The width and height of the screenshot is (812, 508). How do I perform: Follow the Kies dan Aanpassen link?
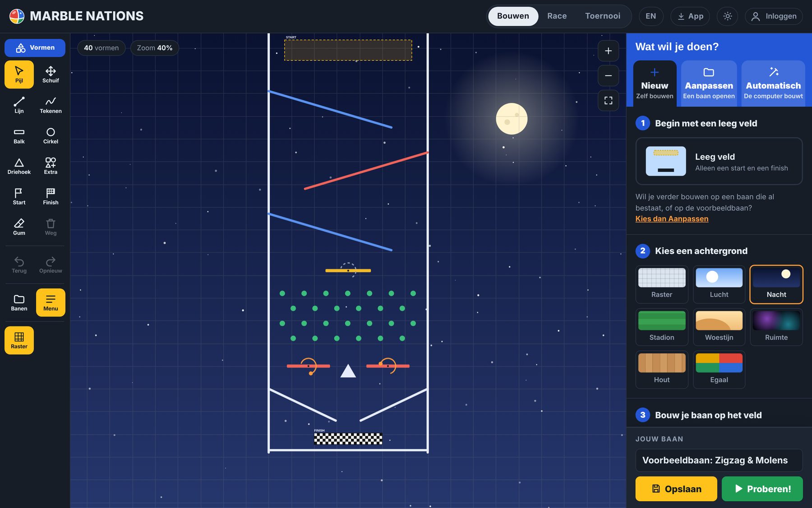[x=672, y=219]
